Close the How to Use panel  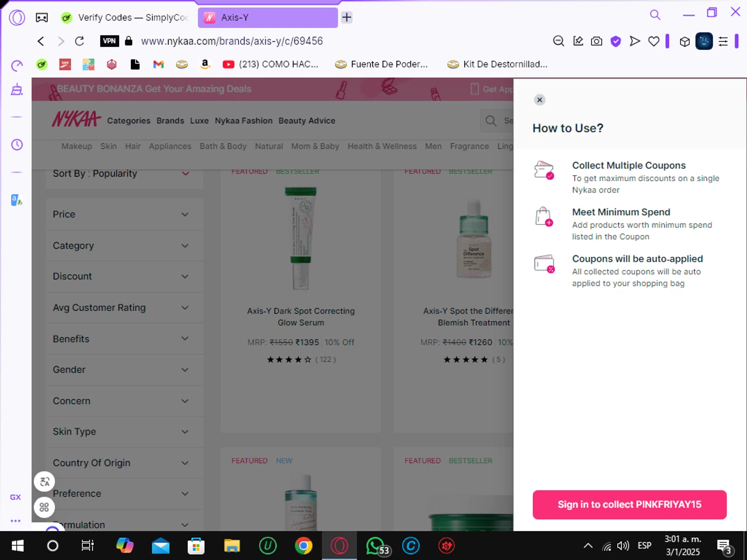tap(539, 100)
